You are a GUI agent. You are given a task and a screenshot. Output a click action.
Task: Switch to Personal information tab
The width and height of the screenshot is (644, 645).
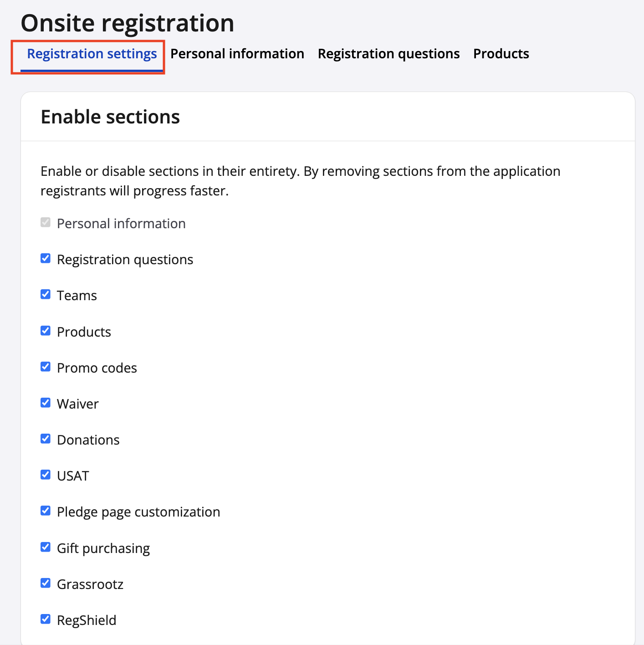coord(237,54)
